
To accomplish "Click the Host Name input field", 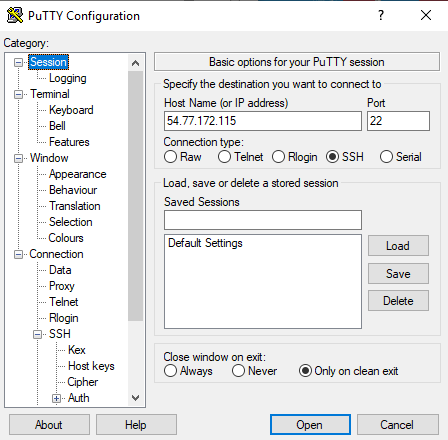I will tap(263, 121).
